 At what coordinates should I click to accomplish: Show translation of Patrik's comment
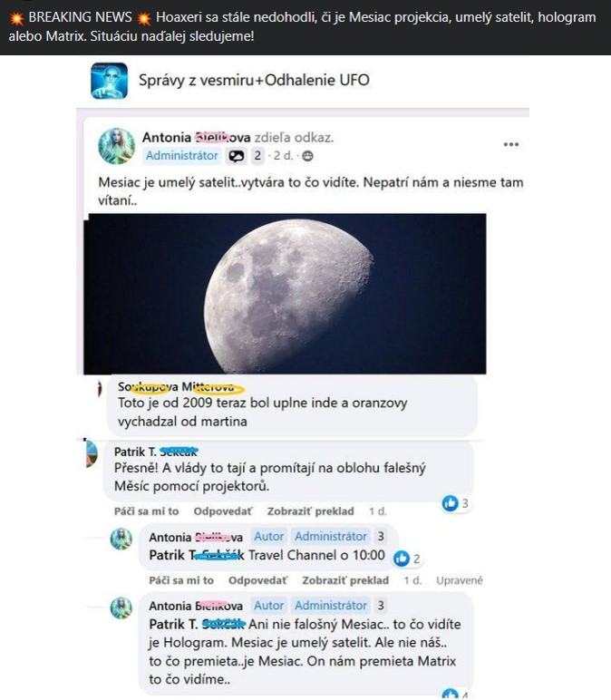[311, 511]
